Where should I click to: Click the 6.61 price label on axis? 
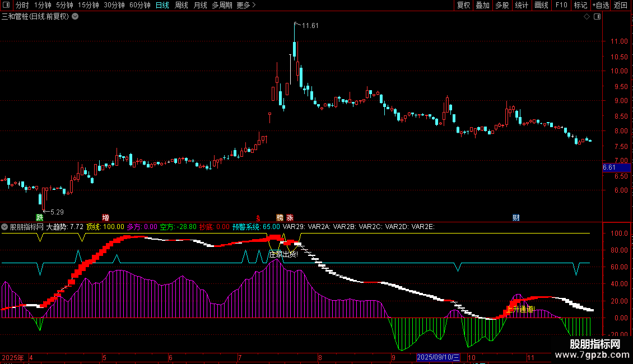(x=609, y=167)
